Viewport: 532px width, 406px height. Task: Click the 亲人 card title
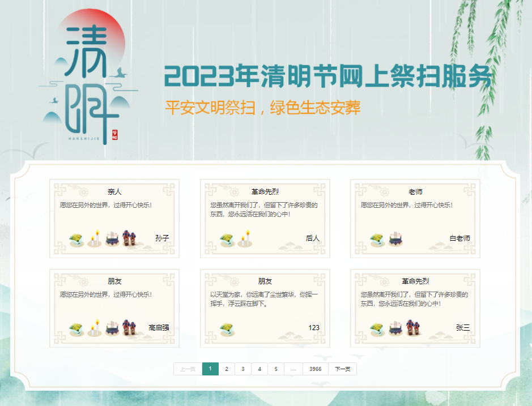pyautogui.click(x=114, y=192)
